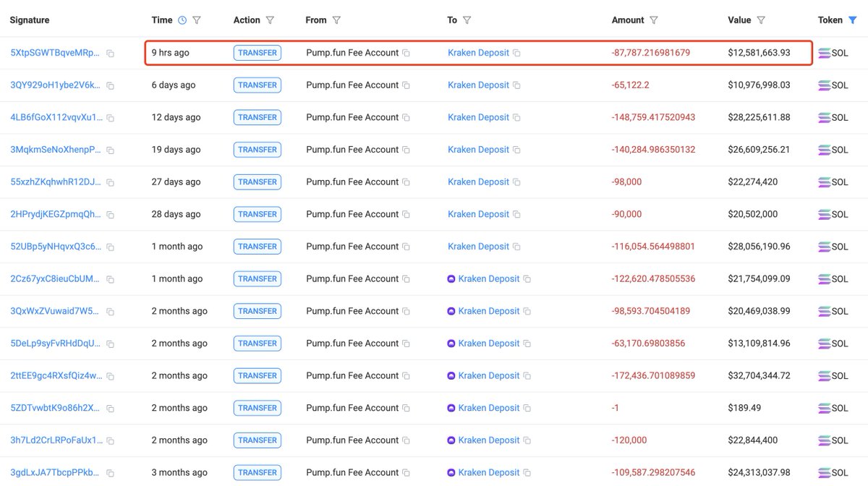
Task: Open the active Token column filter
Action: click(853, 20)
